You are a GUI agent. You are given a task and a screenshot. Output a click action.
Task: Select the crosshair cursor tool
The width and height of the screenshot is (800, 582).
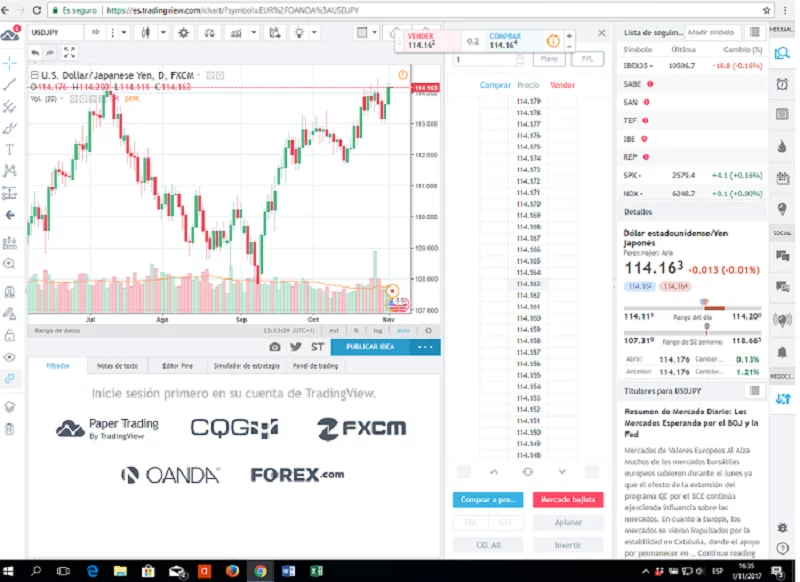click(x=10, y=63)
